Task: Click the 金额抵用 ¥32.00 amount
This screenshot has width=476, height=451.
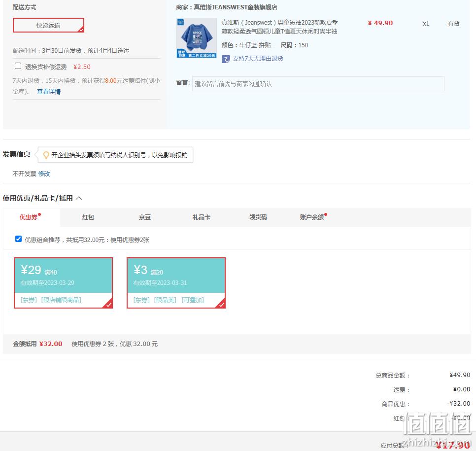Action: coord(51,344)
